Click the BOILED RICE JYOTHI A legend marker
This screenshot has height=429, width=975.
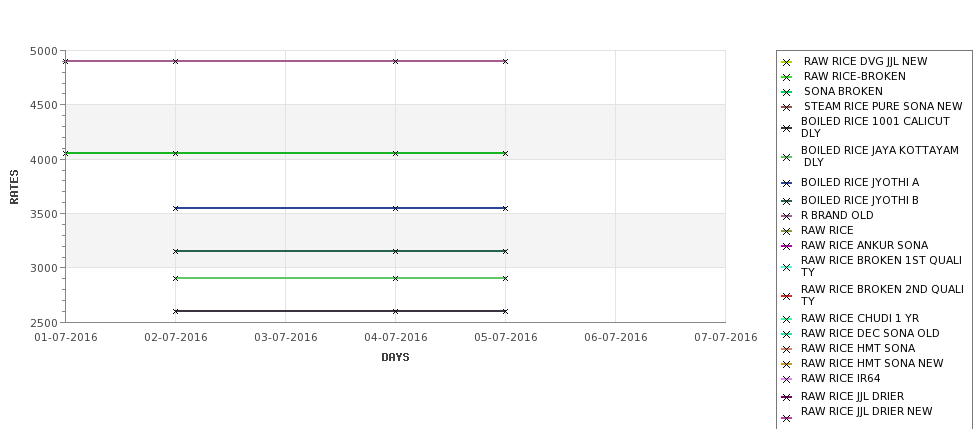tap(786, 183)
